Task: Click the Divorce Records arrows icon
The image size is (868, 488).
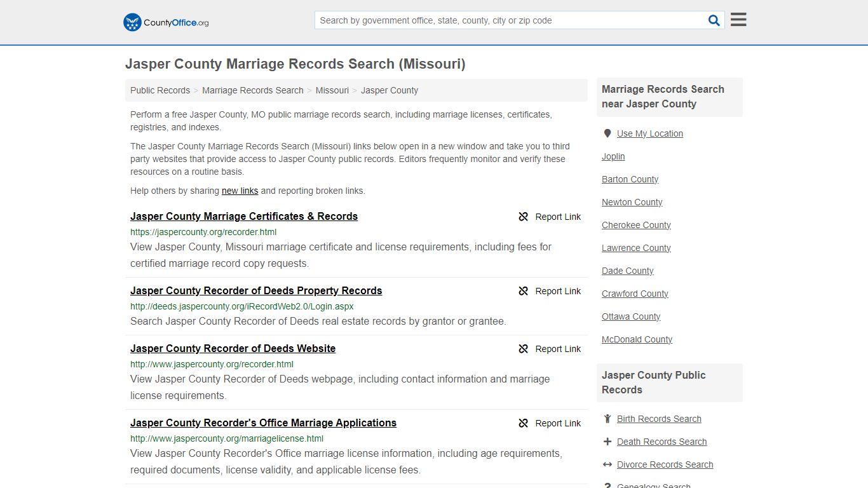Action: (607, 464)
